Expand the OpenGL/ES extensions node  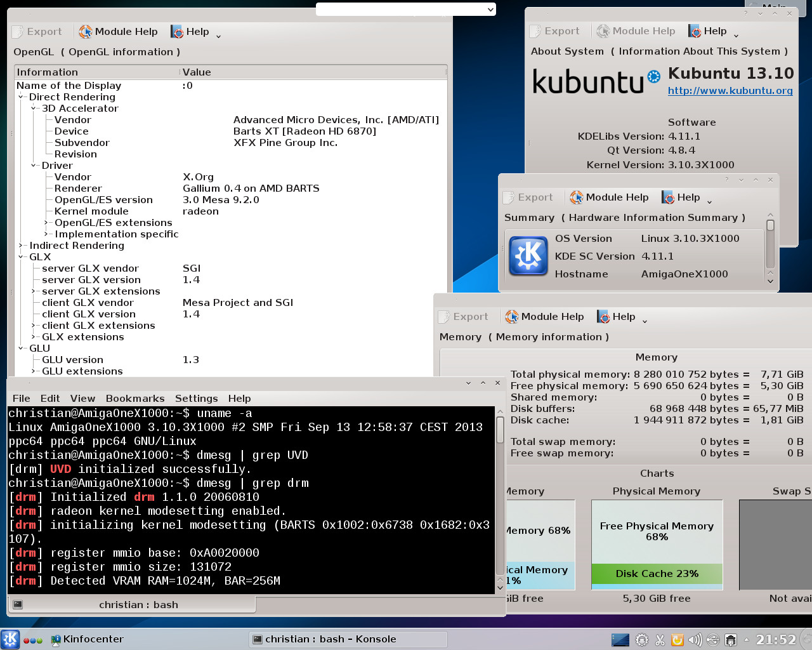pyautogui.click(x=46, y=223)
